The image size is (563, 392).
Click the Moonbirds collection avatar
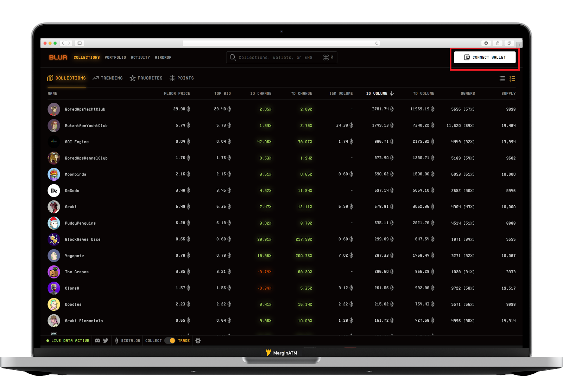click(54, 174)
